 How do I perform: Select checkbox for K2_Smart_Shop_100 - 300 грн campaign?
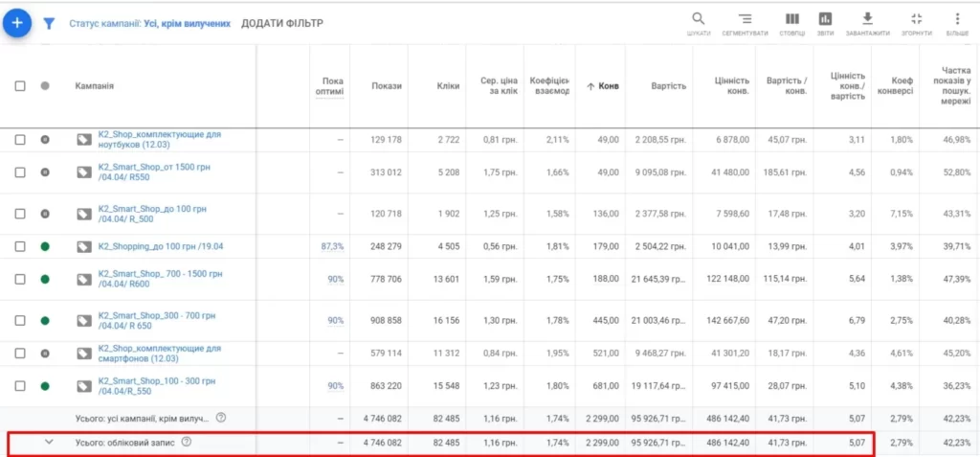[x=20, y=386]
